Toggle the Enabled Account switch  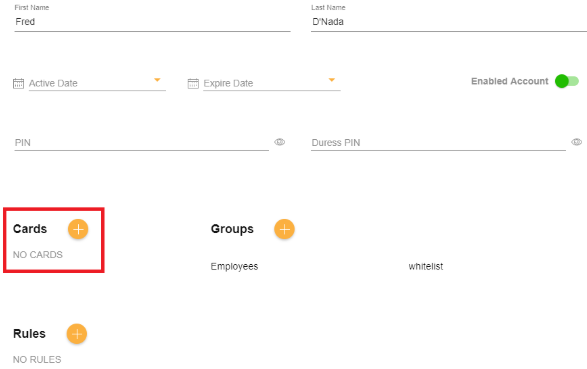pos(567,81)
